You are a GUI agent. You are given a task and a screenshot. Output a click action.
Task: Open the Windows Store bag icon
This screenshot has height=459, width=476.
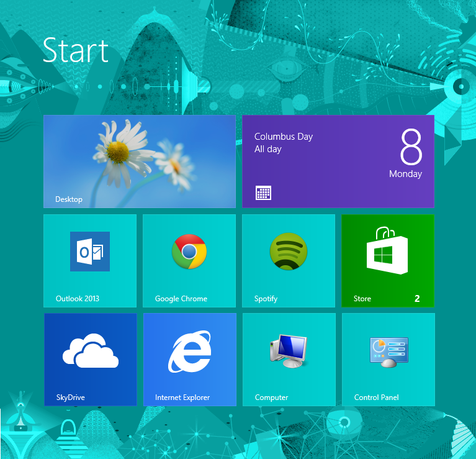(x=387, y=250)
